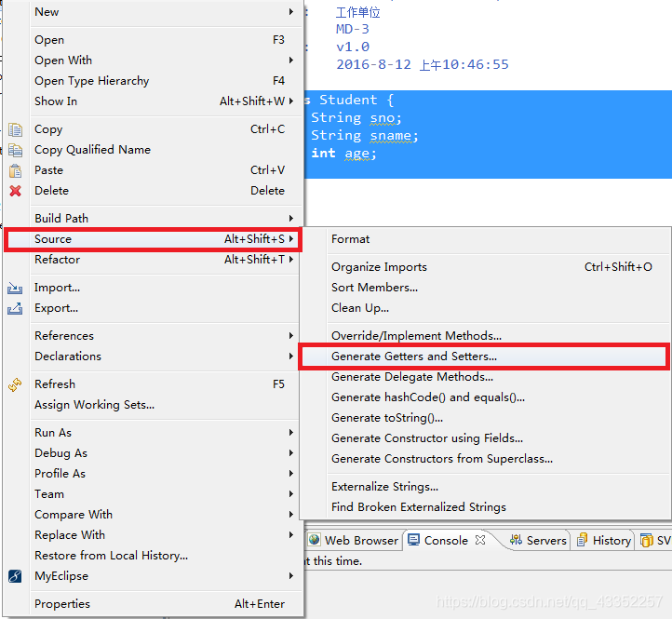Choose Assign Working Sets
Viewport: 672px width, 619px height.
[x=153, y=405]
